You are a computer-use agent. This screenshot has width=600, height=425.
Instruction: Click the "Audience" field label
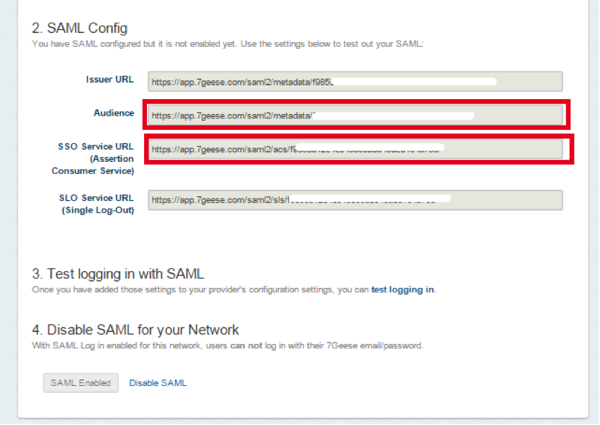113,113
